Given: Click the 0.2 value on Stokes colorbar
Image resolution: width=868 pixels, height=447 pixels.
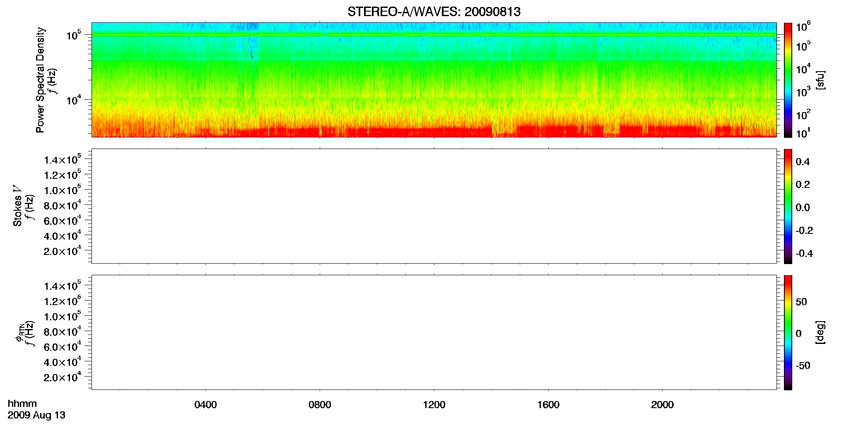Looking at the screenshot, I should 803,185.
